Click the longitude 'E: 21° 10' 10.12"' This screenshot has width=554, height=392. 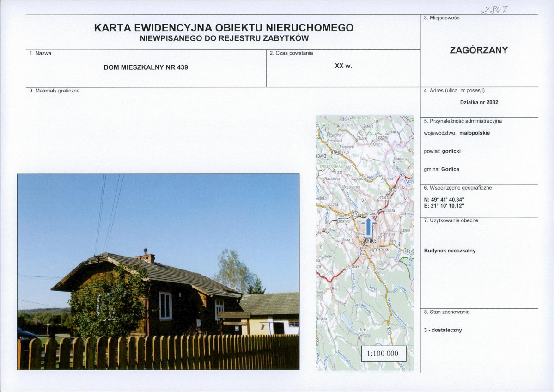(444, 205)
